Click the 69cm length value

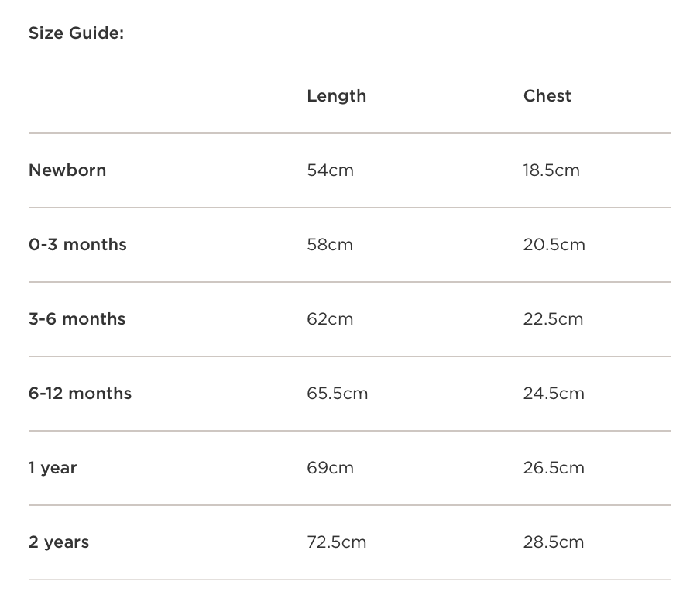tap(330, 468)
